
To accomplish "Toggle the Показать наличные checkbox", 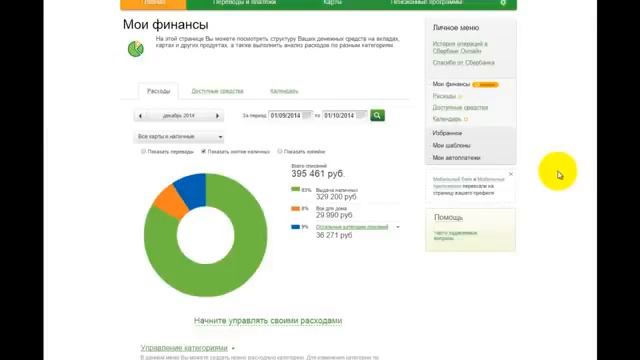I will (280, 151).
